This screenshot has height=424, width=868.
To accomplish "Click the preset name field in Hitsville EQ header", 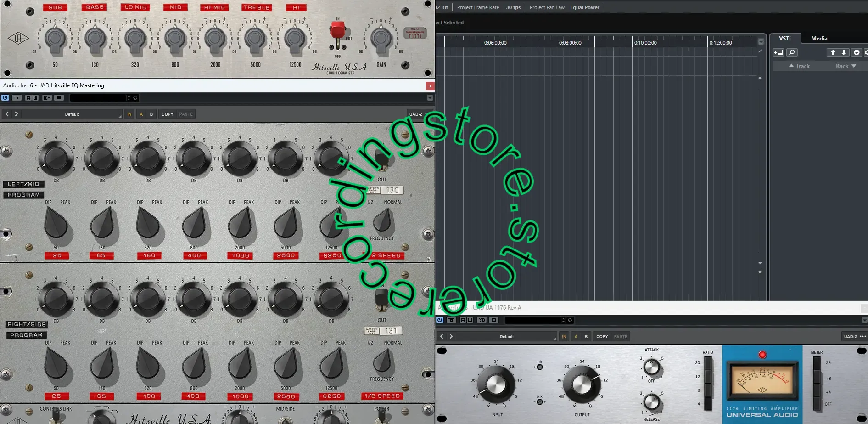I will click(98, 98).
